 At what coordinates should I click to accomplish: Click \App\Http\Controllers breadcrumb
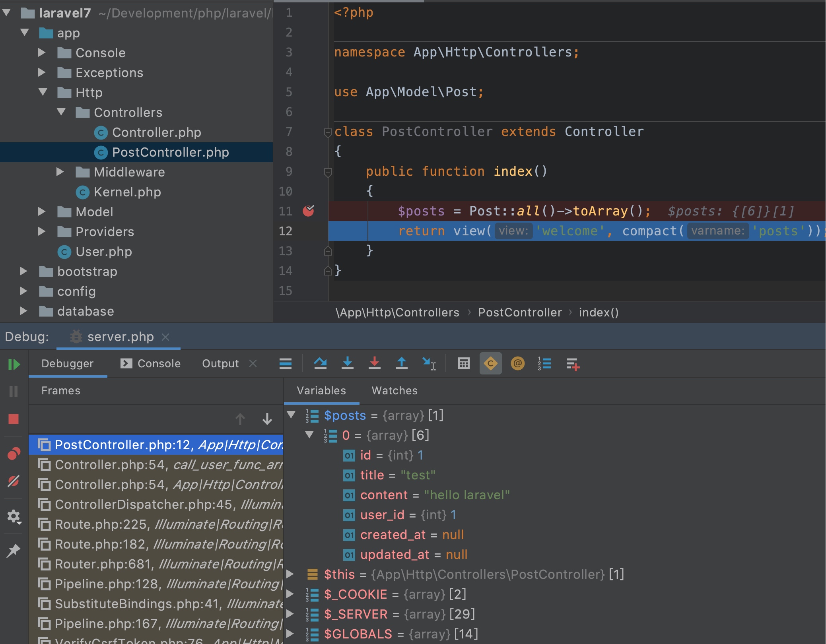pos(397,312)
